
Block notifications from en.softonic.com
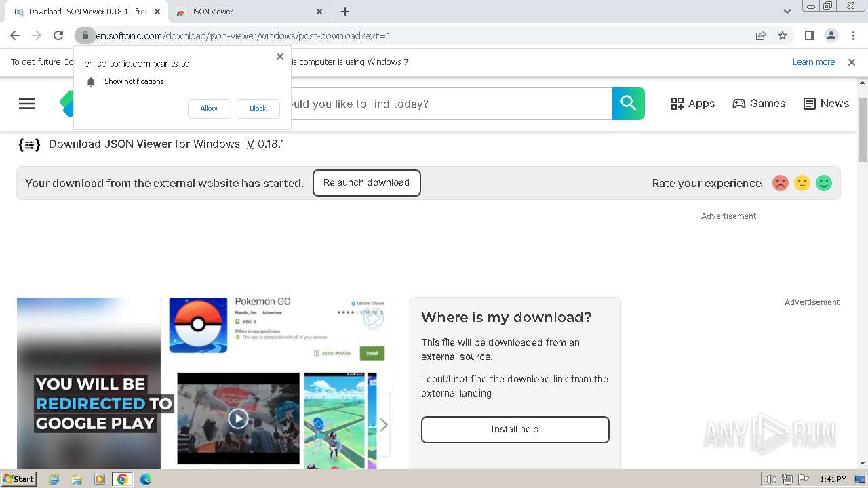(x=258, y=108)
